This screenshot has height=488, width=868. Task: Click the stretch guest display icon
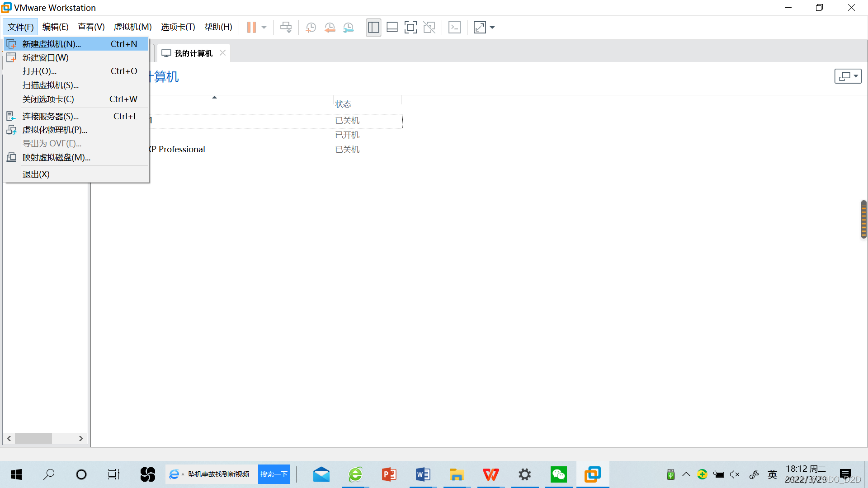coord(480,28)
